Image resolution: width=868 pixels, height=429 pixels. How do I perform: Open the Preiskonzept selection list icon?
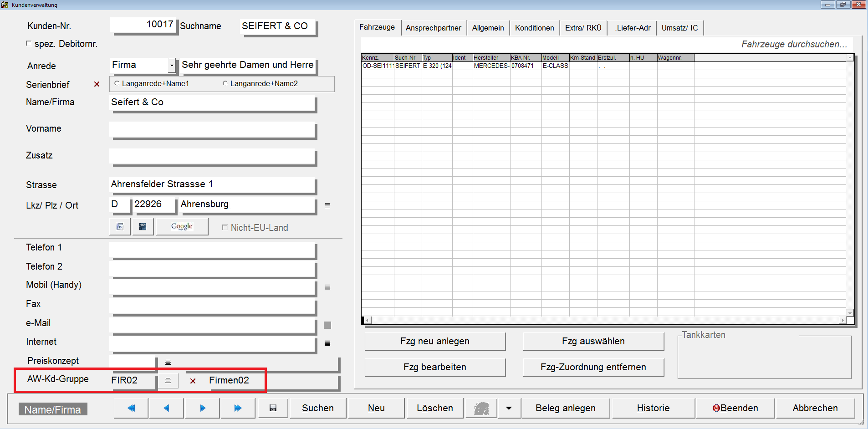[168, 362]
